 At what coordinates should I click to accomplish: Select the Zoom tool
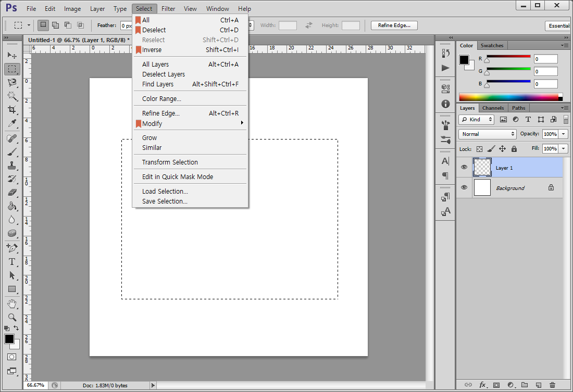(x=12, y=317)
